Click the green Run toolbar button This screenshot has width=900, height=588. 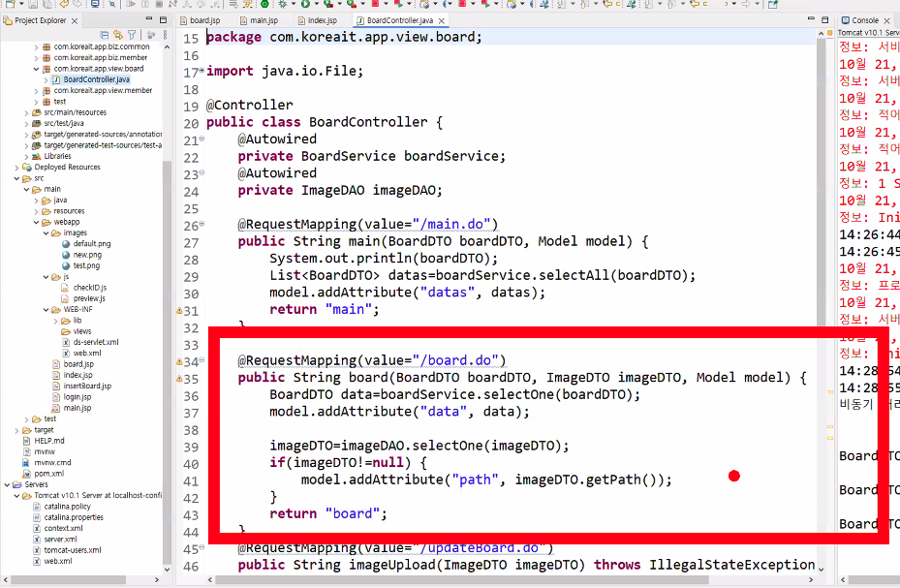tap(305, 4)
